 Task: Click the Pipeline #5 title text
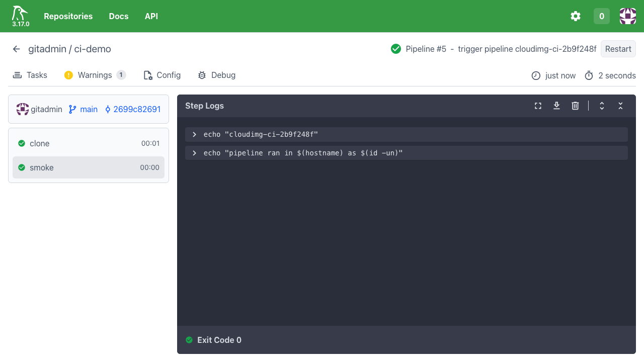point(426,49)
